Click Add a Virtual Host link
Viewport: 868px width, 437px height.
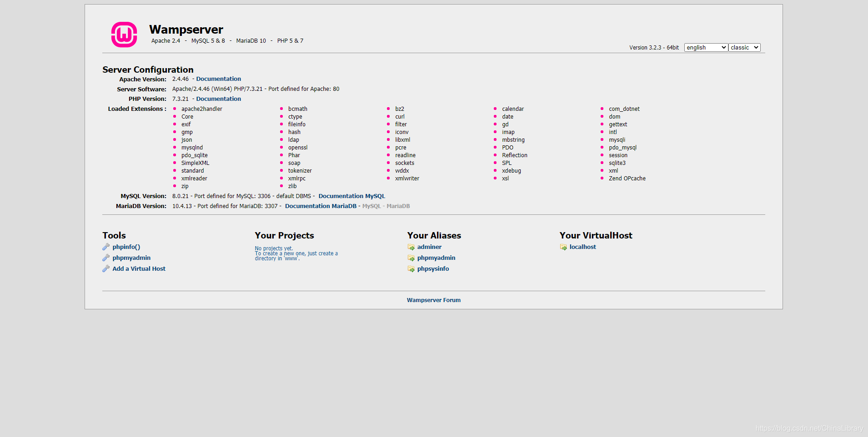point(139,269)
